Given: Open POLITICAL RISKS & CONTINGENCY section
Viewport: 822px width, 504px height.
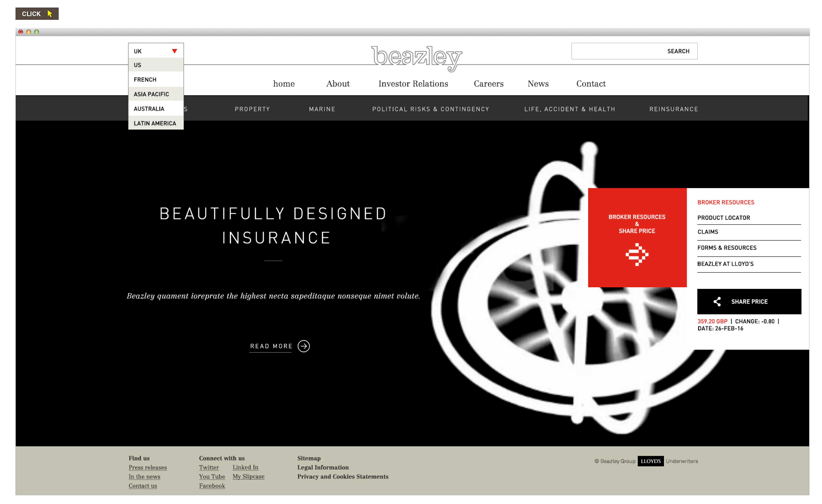Looking at the screenshot, I should click(431, 109).
